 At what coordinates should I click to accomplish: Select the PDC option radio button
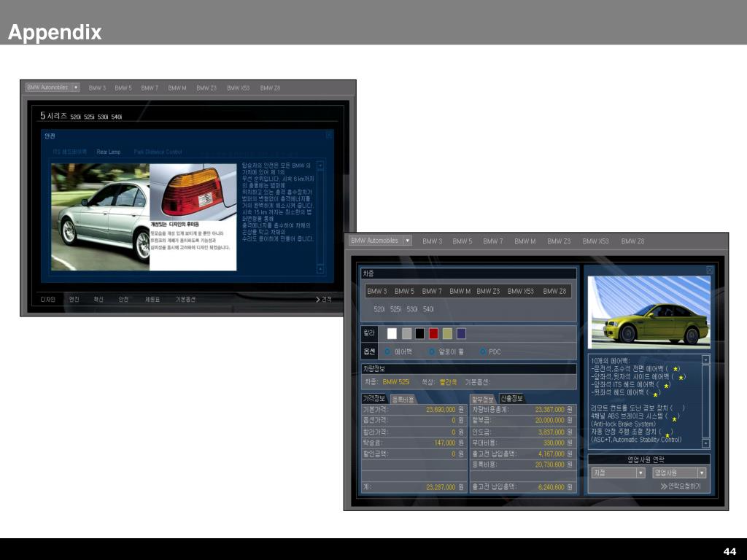(483, 352)
